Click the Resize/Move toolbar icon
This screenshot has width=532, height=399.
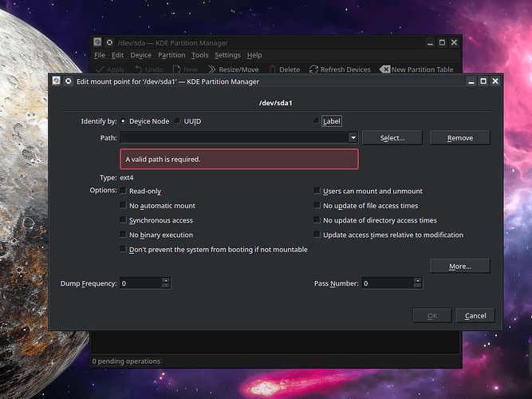[x=211, y=69]
